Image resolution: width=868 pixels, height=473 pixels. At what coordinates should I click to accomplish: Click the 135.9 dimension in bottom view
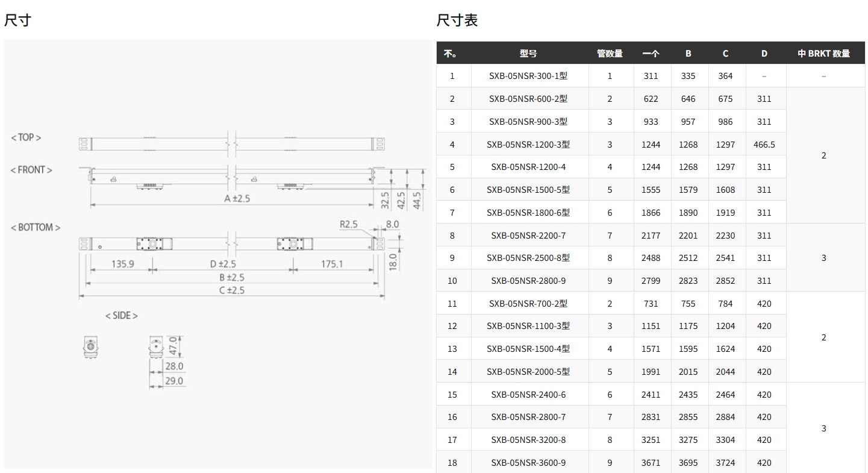122,264
